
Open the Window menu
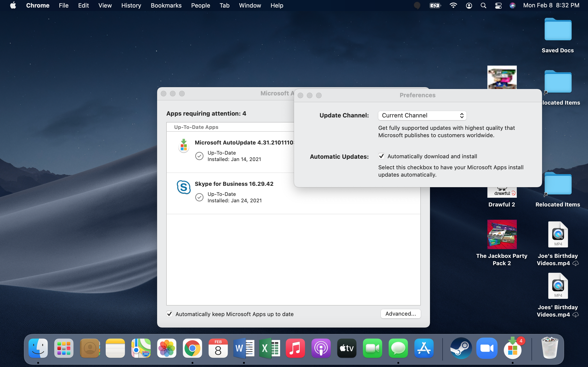(x=250, y=6)
